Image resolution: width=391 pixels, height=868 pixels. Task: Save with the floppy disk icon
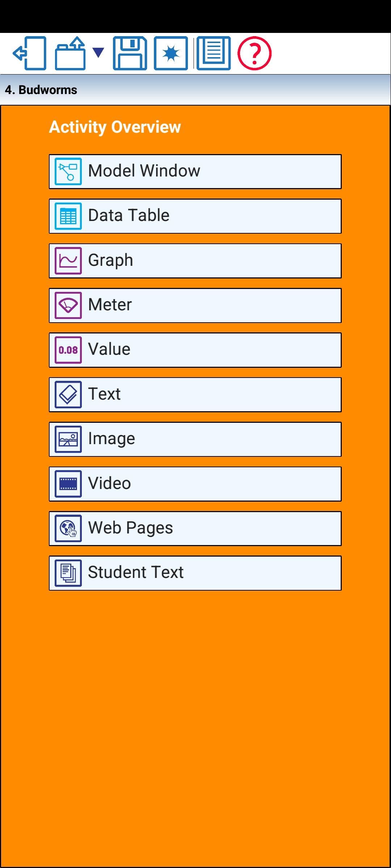click(x=130, y=53)
